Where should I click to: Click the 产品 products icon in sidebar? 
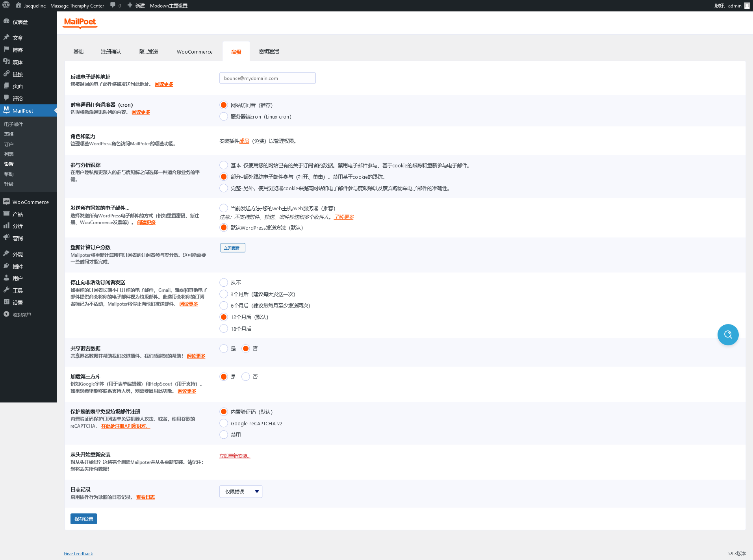6,214
